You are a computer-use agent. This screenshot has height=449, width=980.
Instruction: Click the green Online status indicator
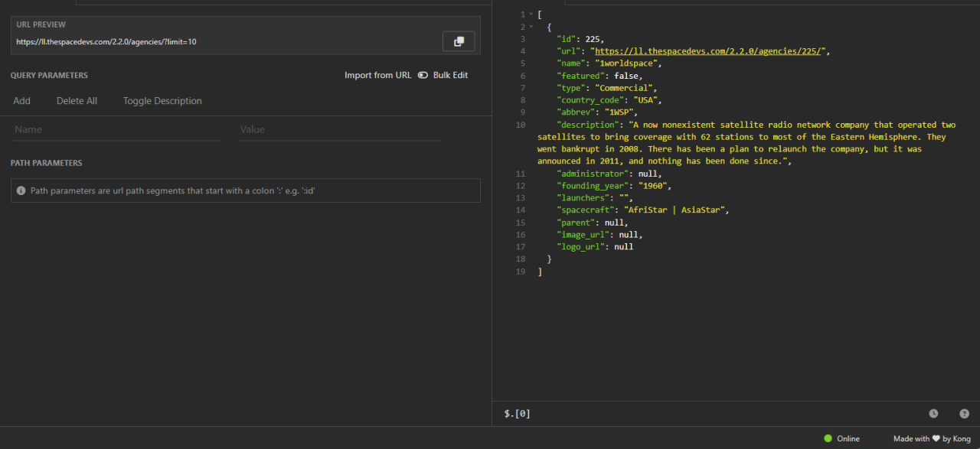tap(827, 438)
